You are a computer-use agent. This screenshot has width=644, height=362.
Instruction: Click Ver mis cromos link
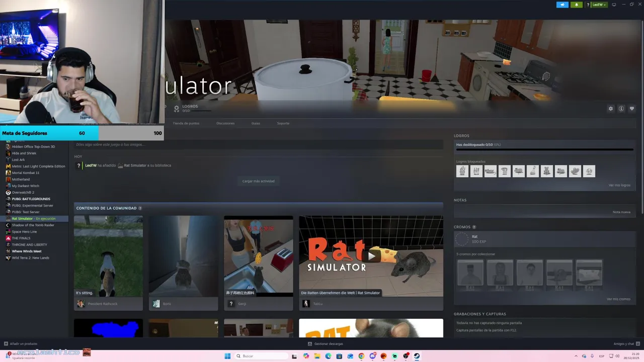pos(618,299)
